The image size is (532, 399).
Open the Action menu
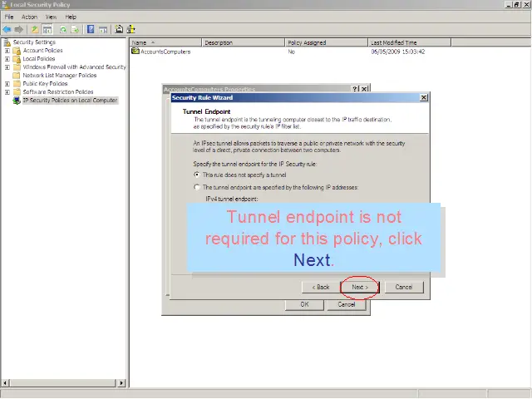29,17
